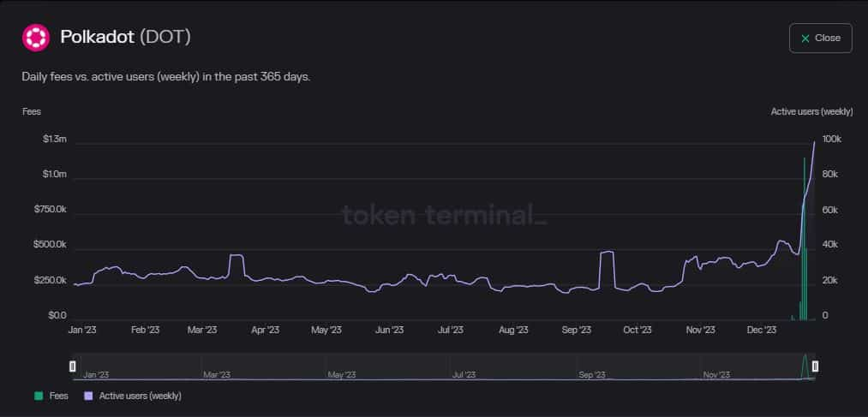Screen dimensions: 868x417
Task: Click the 'Daily fees vs. active users' description
Action: point(166,77)
